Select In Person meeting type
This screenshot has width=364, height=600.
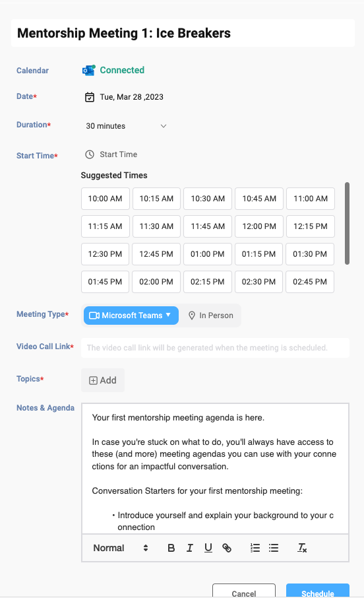tap(210, 316)
